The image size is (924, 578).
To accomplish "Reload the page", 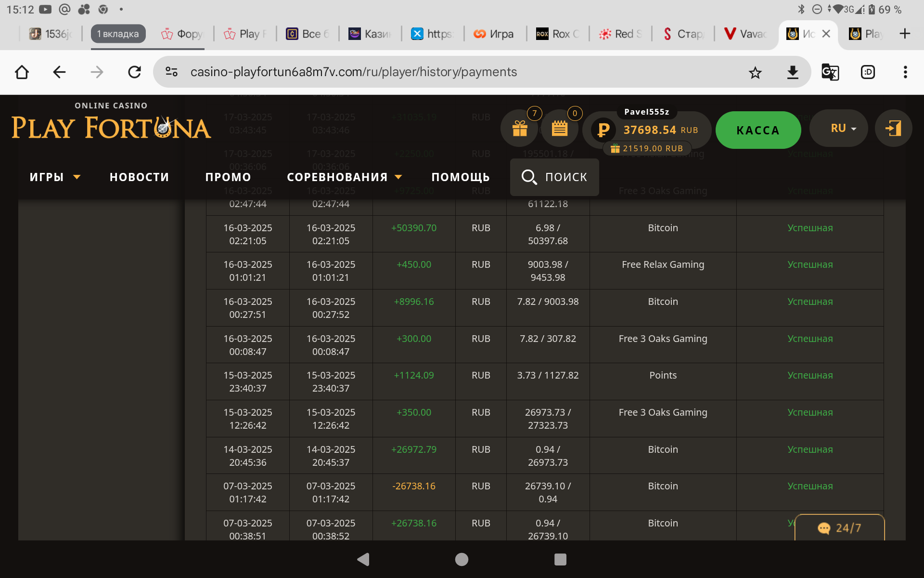I will pyautogui.click(x=134, y=72).
